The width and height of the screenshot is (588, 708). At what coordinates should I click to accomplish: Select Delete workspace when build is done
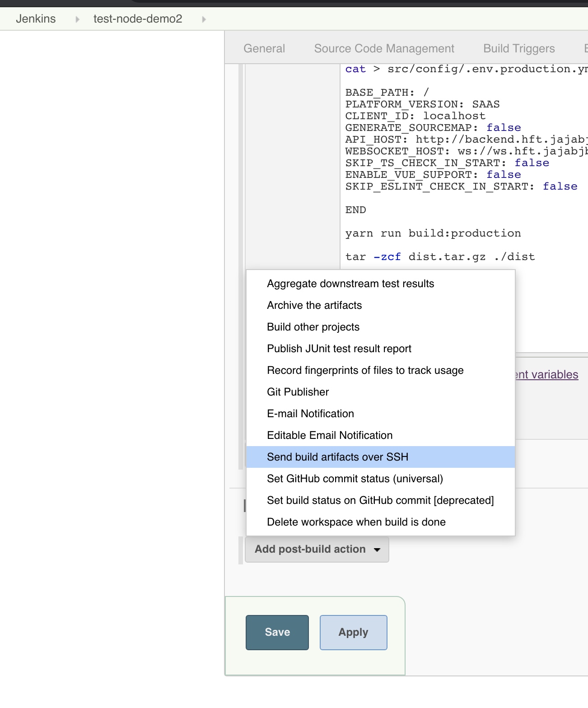[x=381, y=522]
